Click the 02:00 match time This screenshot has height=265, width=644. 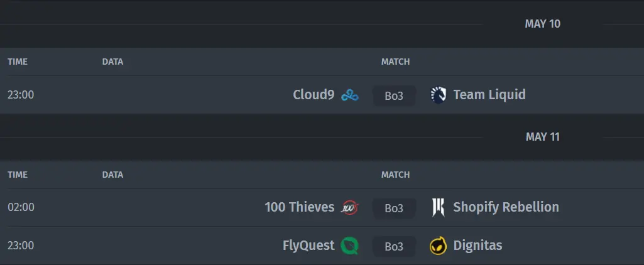pyautogui.click(x=21, y=207)
